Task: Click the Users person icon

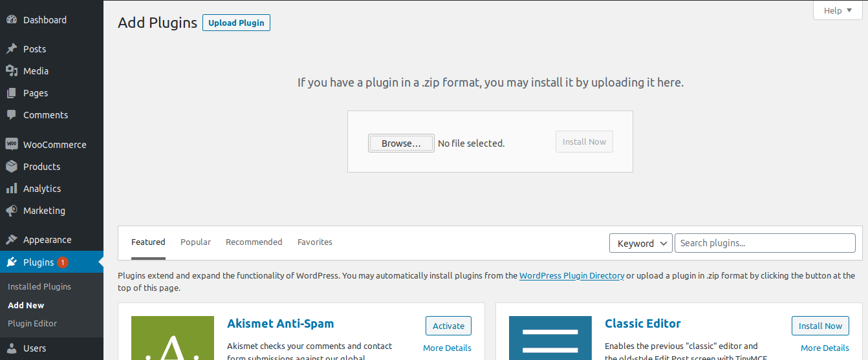Action: 12,348
